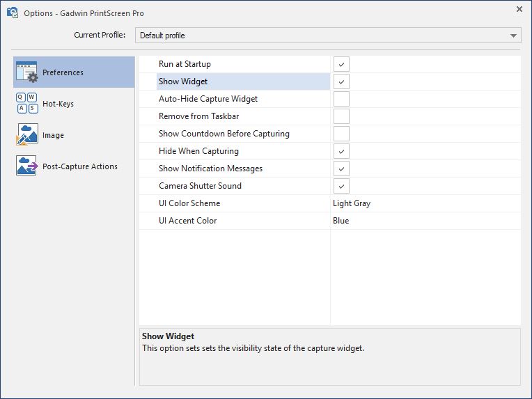Enable the Remove from Taskbar checkbox
The height and width of the screenshot is (399, 532).
pos(341,116)
